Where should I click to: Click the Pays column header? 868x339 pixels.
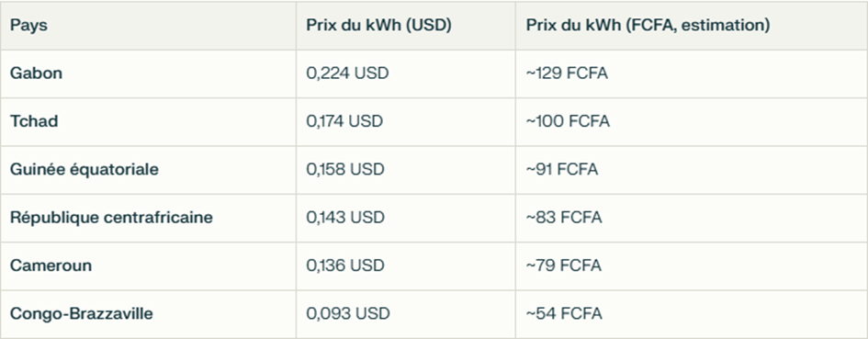pyautogui.click(x=28, y=26)
